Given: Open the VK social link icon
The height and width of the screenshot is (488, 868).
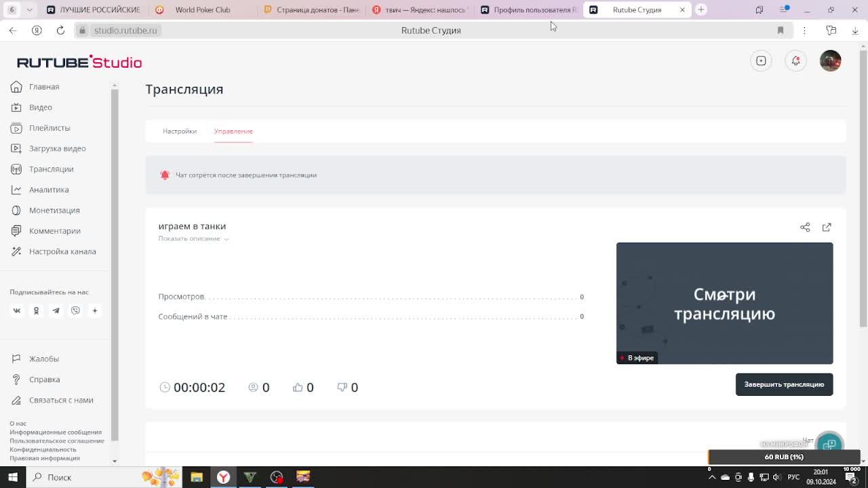Looking at the screenshot, I should 17,310.
